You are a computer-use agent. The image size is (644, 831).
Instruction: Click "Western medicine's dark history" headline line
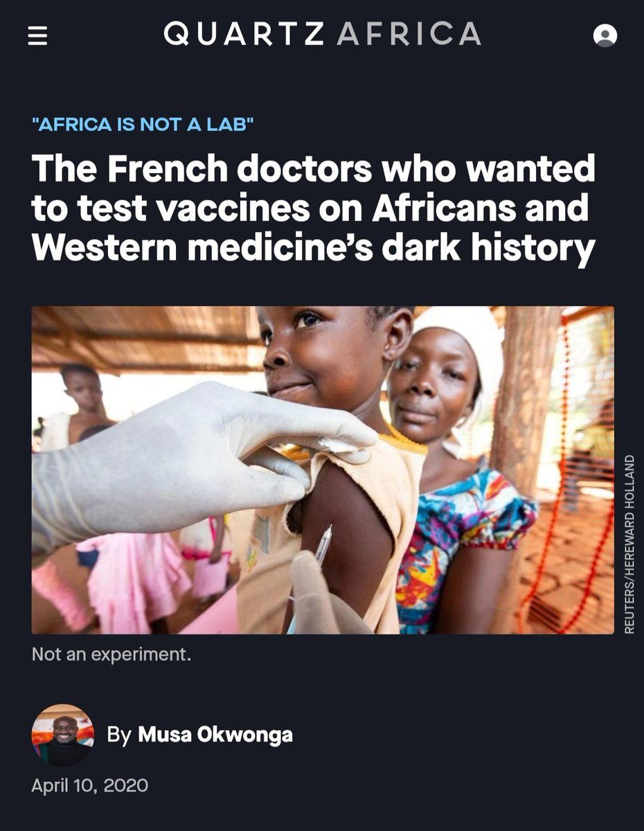313,247
